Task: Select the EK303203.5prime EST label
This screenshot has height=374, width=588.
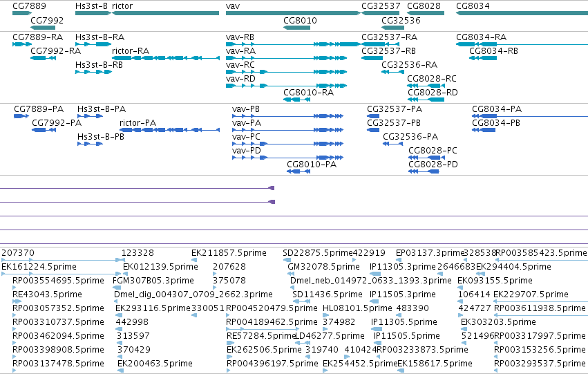Action: (498, 322)
